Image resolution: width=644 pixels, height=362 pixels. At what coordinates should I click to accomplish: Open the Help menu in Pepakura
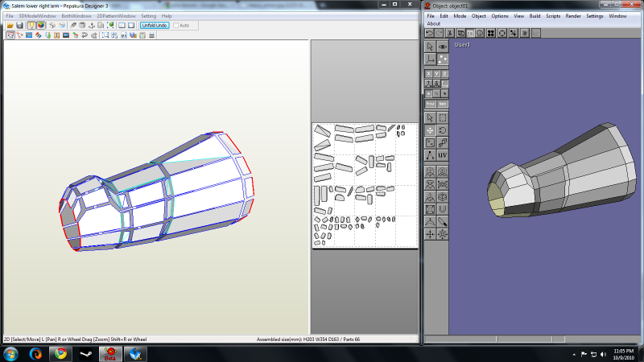(167, 16)
